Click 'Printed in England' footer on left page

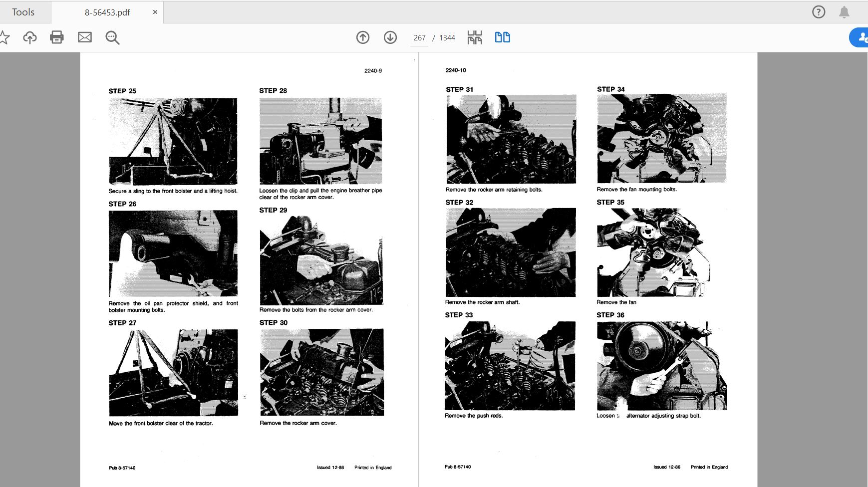tap(373, 468)
